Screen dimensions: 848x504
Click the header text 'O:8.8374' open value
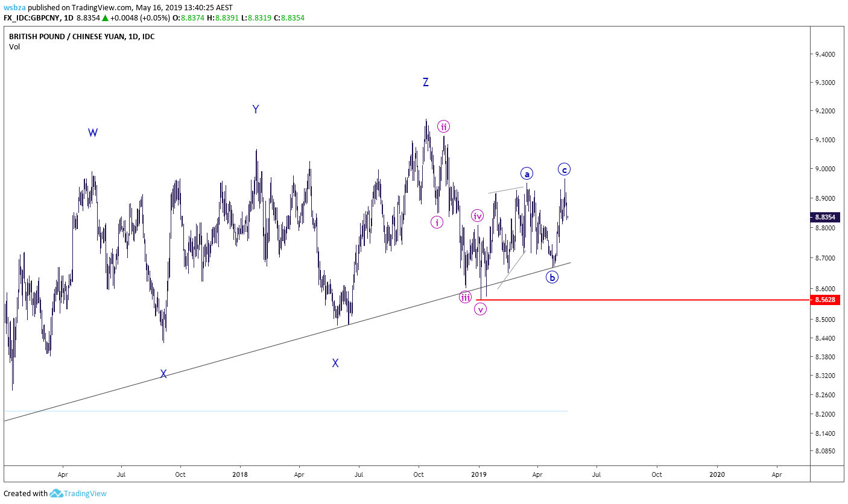point(189,18)
